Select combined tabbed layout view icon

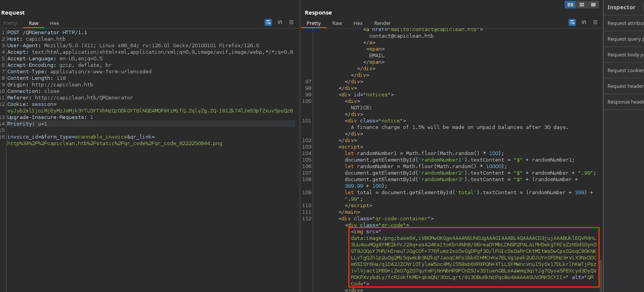point(593,5)
